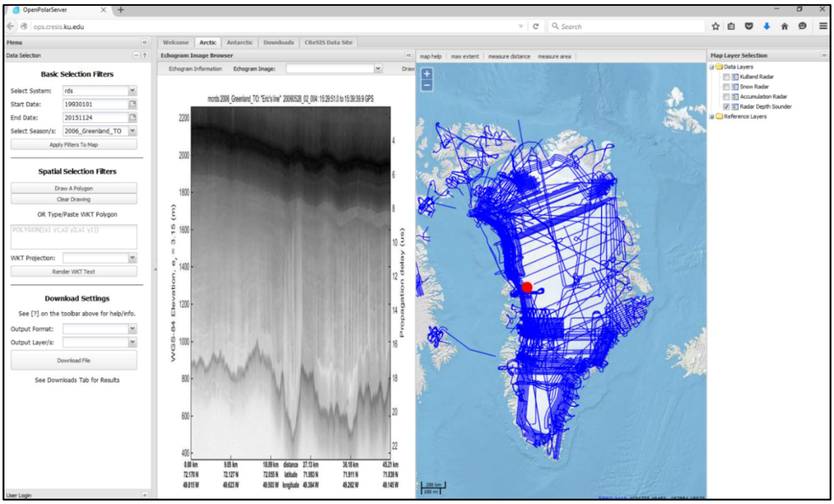The image size is (834, 504).
Task: Click Apply Filters To Map button
Action: click(x=74, y=145)
